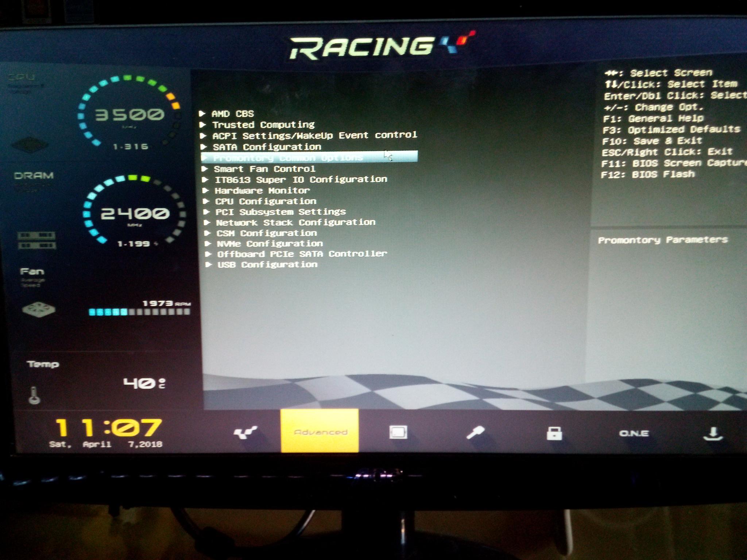Screen dimensions: 747x560
Task: Open the O.N.E overclocking tab
Action: pyautogui.click(x=634, y=433)
